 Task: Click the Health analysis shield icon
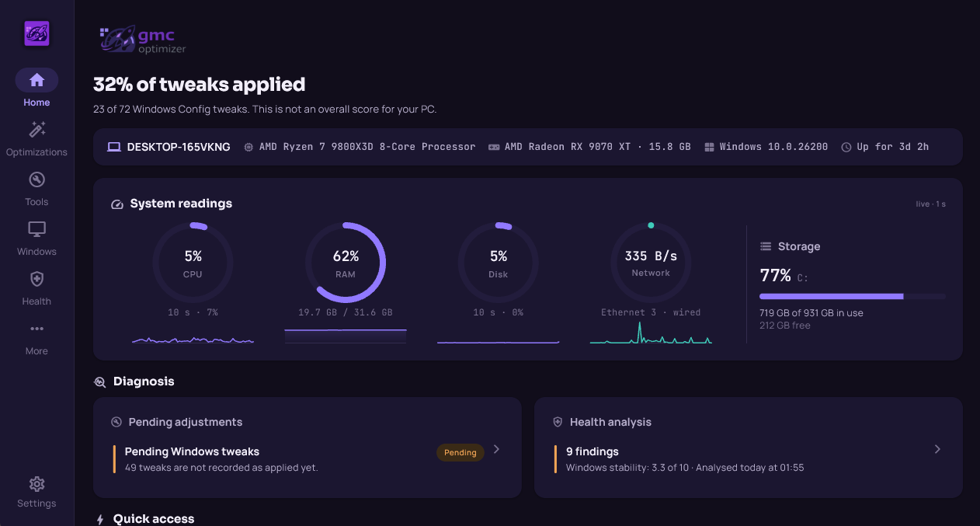[x=558, y=422]
